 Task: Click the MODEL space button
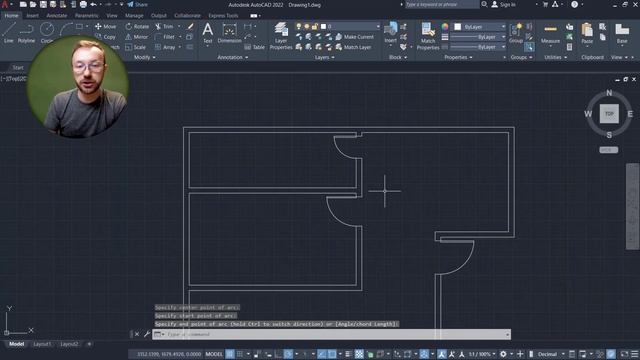click(x=214, y=354)
